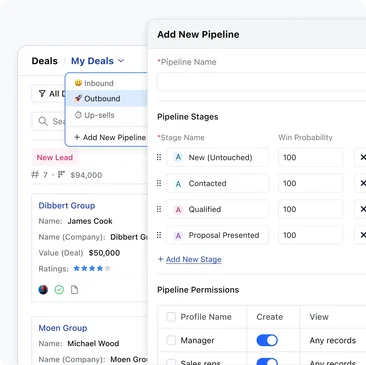Click the $50,000 deal value
Image resolution: width=366 pixels, height=365 pixels.
click(x=104, y=253)
